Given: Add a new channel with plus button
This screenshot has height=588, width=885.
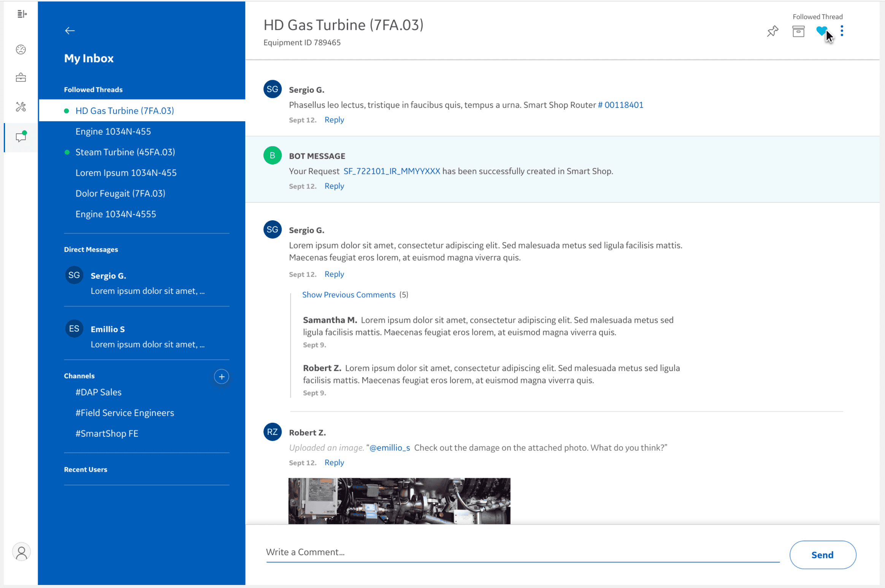Looking at the screenshot, I should tap(222, 377).
